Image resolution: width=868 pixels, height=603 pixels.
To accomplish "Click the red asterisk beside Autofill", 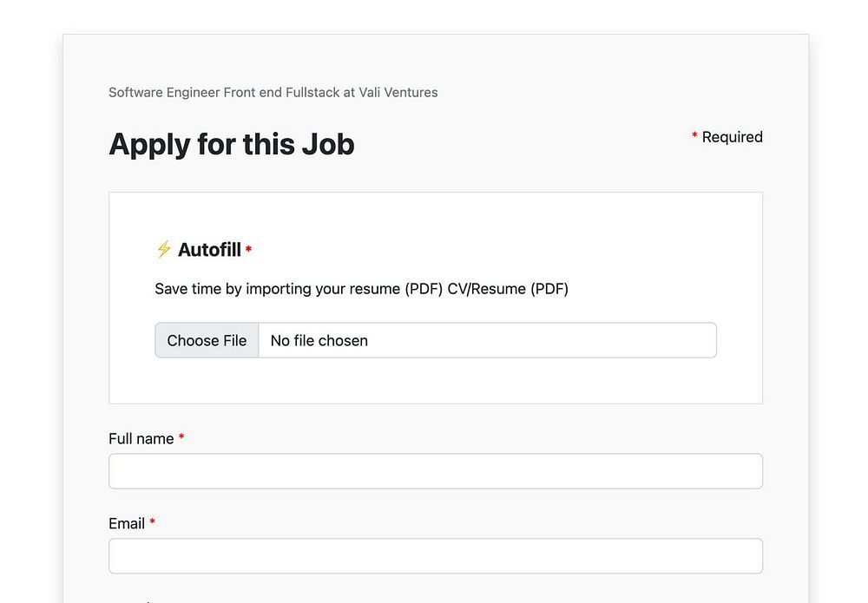I will pyautogui.click(x=248, y=250).
